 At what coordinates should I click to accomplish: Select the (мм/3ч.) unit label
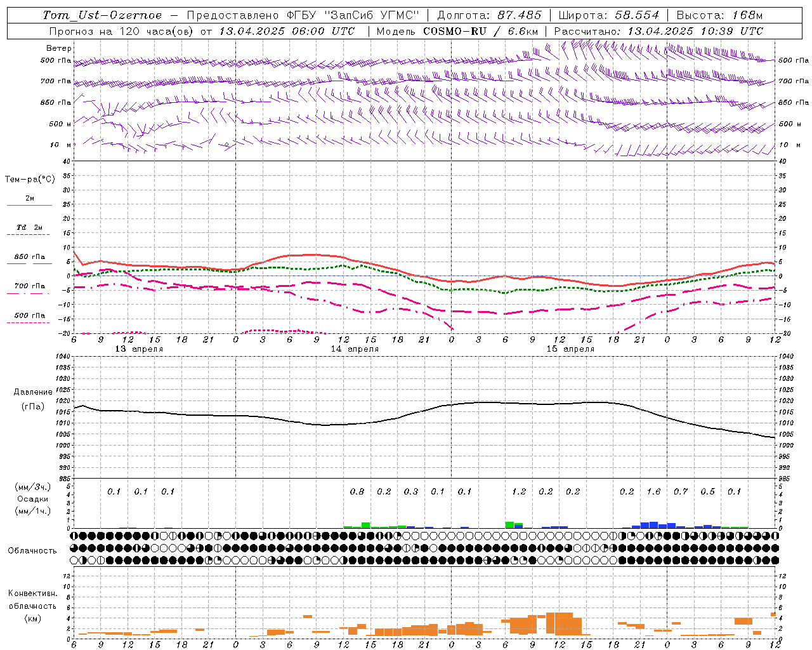(x=33, y=487)
